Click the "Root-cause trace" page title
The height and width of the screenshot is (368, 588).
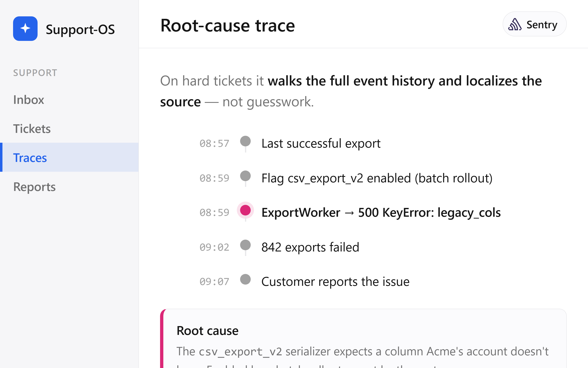228,25
